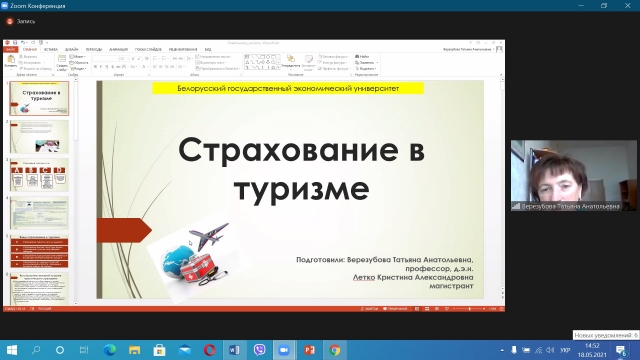Click the Notes button in PowerPoint status bar
Screen dimensions: 640x360
369,309
